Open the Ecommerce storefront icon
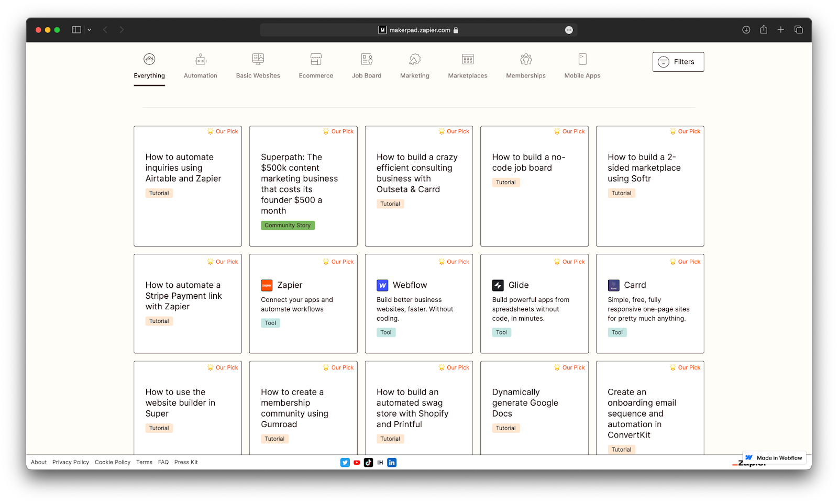The image size is (838, 504). tap(316, 59)
